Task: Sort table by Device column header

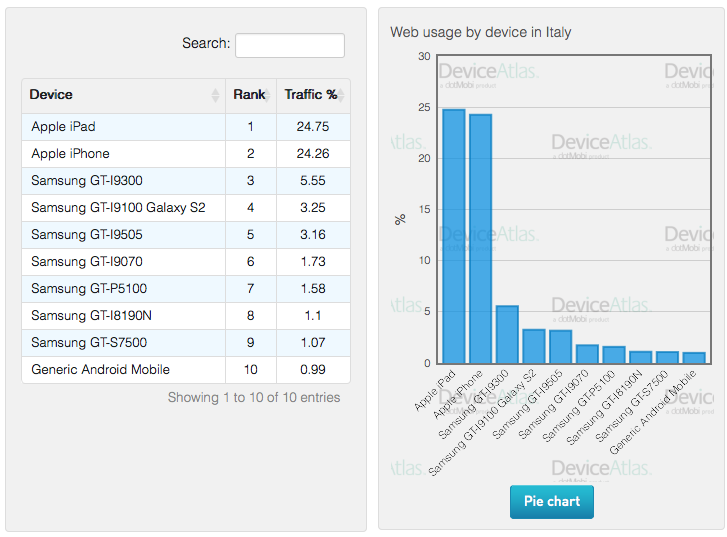Action: (52, 95)
